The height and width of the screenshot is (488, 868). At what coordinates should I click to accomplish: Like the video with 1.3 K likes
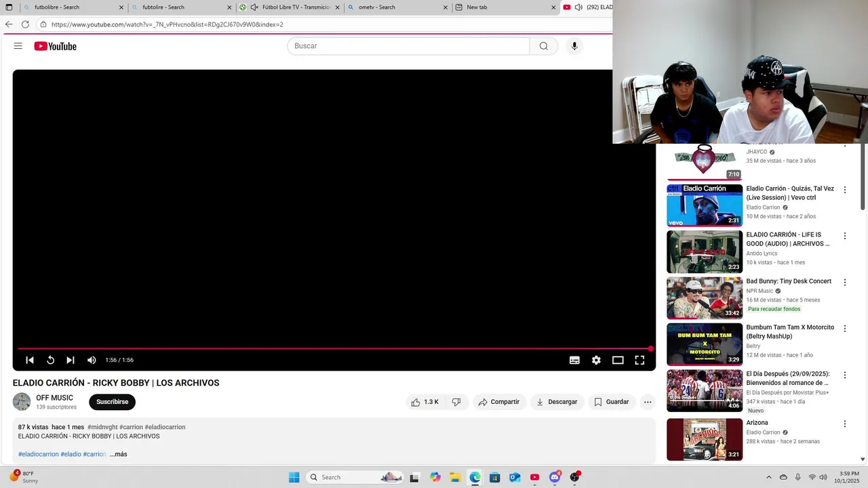pos(425,402)
